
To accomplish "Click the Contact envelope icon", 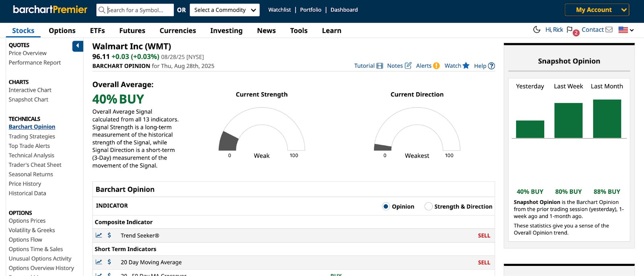I will (609, 29).
